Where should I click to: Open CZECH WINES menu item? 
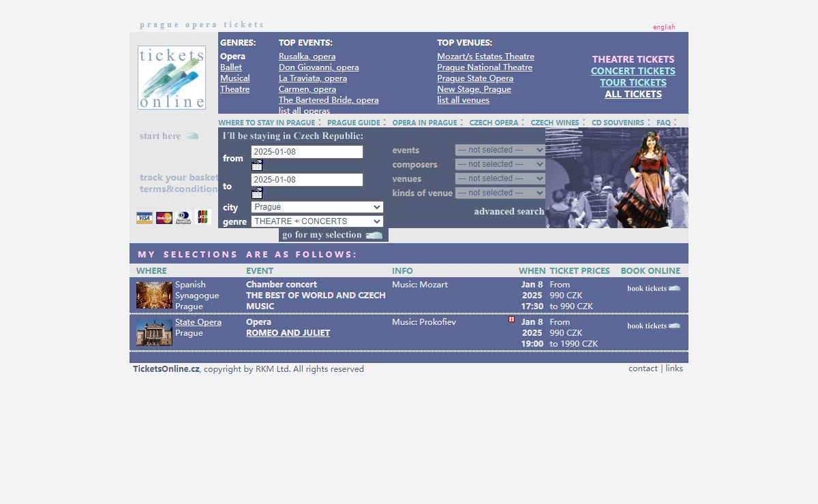(x=555, y=123)
